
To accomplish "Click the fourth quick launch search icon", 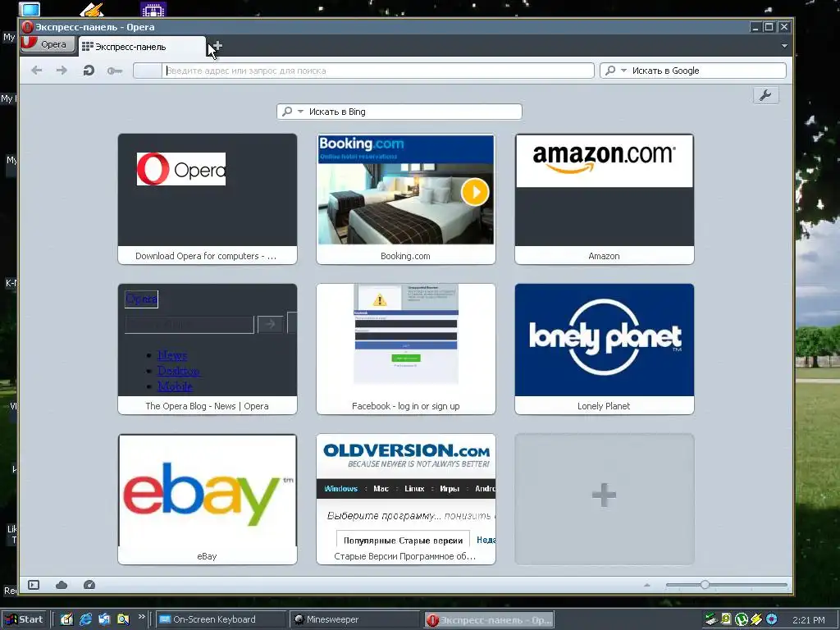I will point(123,619).
